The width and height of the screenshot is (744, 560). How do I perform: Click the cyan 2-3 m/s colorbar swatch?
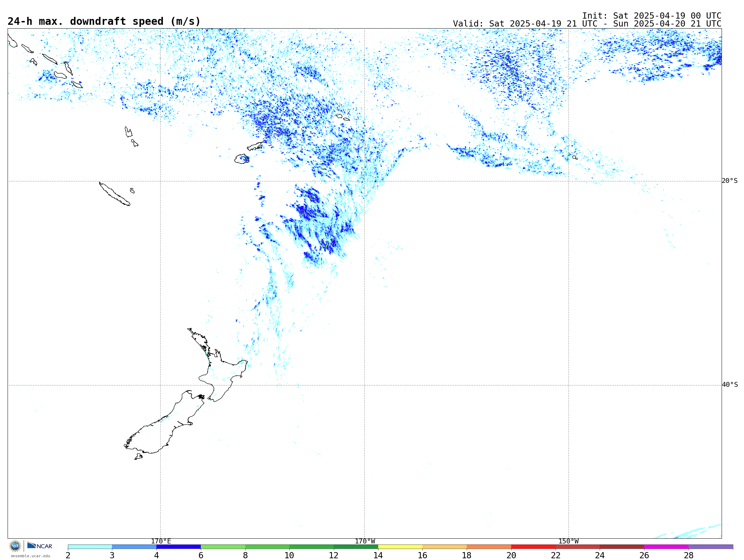point(90,547)
